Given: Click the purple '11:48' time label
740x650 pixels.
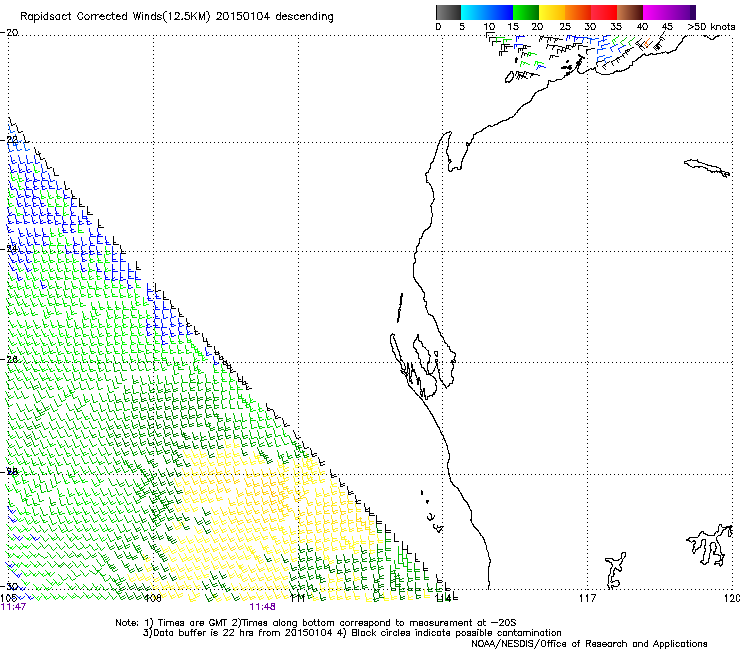Looking at the screenshot, I should point(262,607).
